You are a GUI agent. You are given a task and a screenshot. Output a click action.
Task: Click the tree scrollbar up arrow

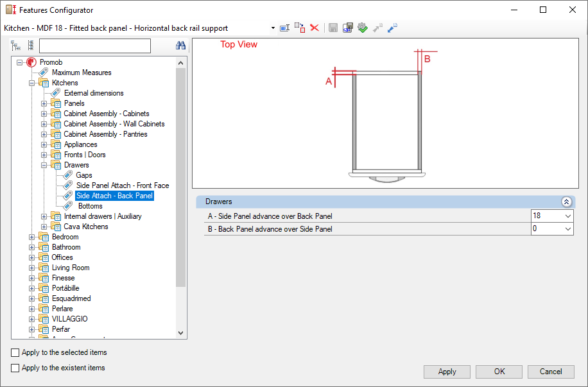tap(181, 63)
